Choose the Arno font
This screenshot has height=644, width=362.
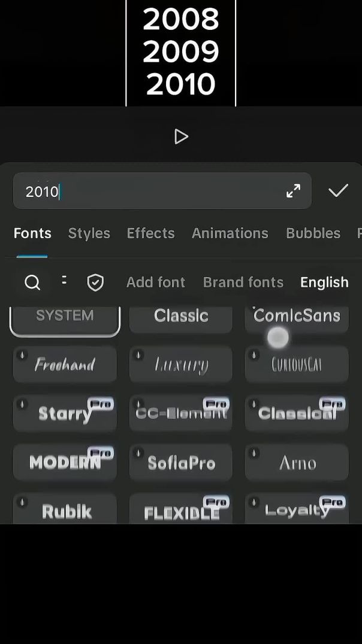[297, 463]
